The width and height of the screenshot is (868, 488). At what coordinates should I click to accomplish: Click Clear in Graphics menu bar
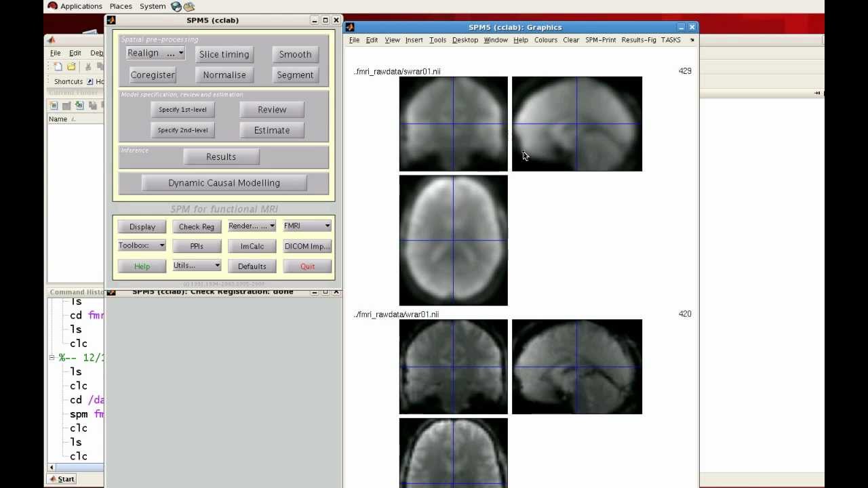point(571,40)
